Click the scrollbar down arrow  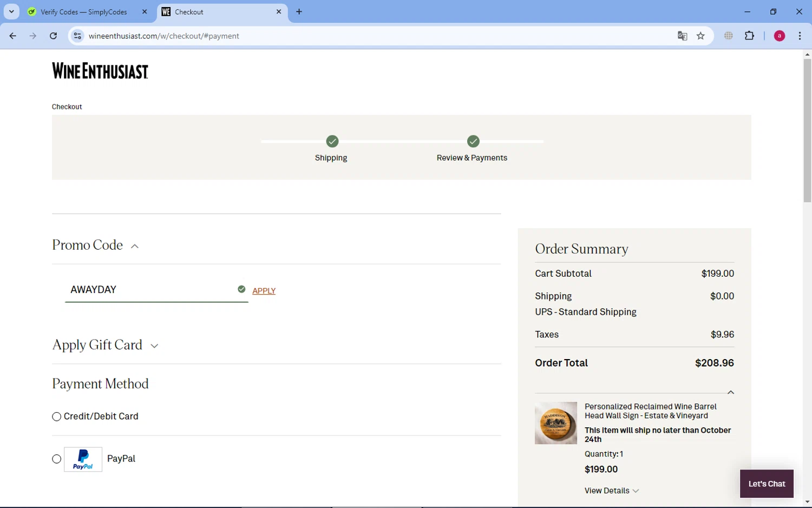[807, 502]
